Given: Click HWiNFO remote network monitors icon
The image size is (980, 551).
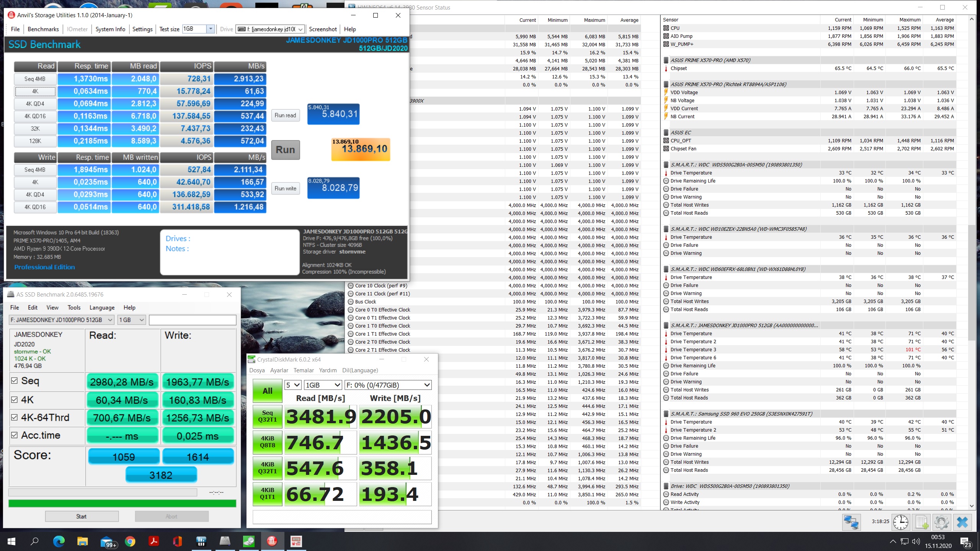Looking at the screenshot, I should point(851,522).
